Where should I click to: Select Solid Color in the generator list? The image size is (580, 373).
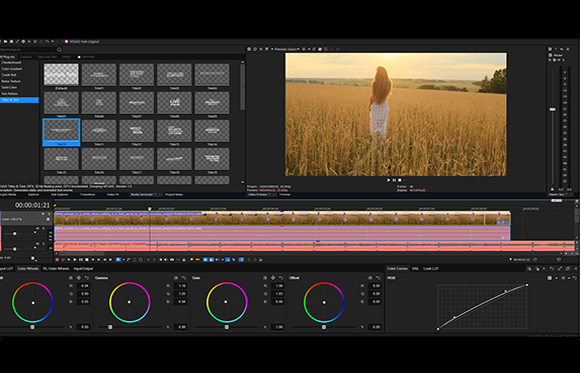pos(10,87)
